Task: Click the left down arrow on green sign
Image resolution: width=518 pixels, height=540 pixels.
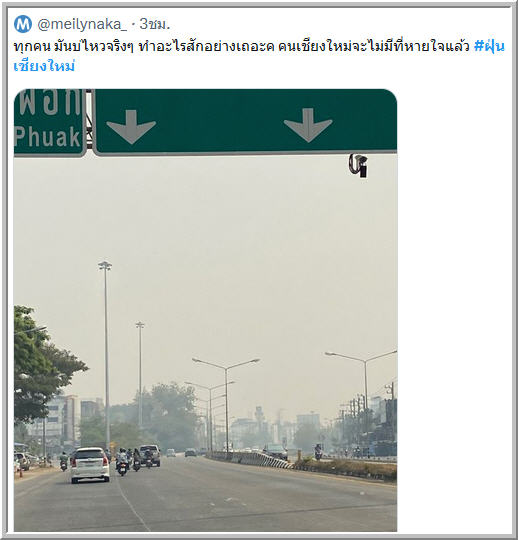Action: point(131,127)
